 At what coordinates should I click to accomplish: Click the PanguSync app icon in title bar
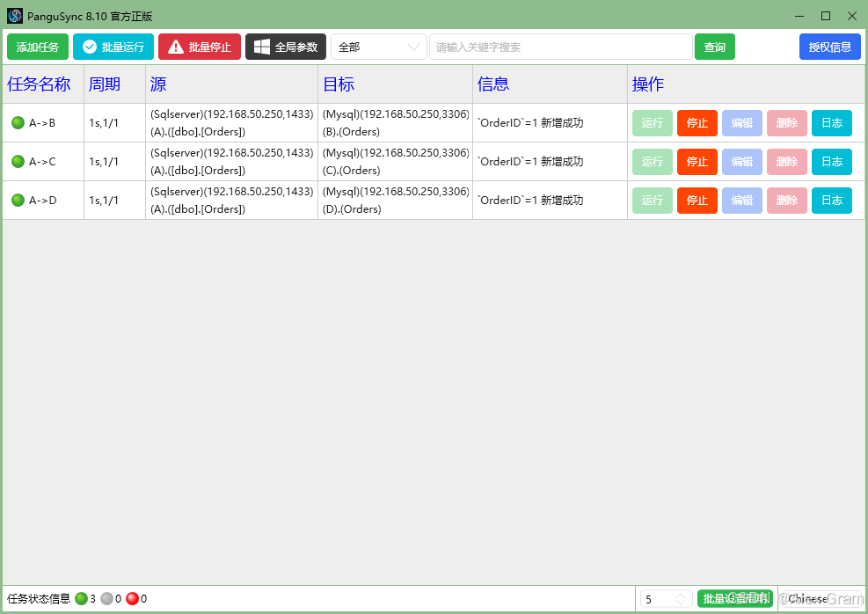15,16
